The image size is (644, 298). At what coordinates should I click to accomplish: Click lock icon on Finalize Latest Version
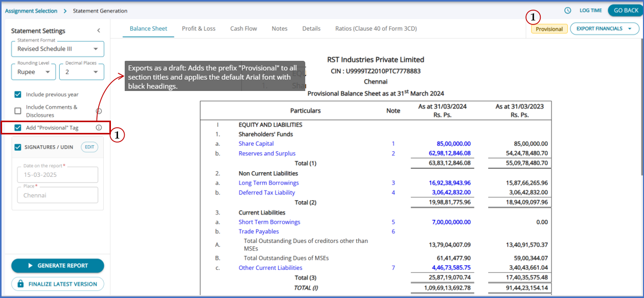click(20, 284)
